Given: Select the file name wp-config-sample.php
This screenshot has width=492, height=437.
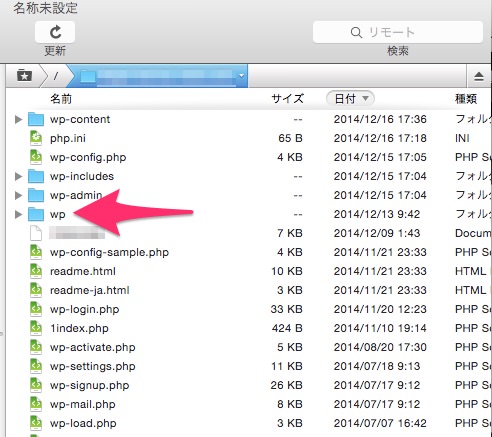Looking at the screenshot, I should pos(109,252).
